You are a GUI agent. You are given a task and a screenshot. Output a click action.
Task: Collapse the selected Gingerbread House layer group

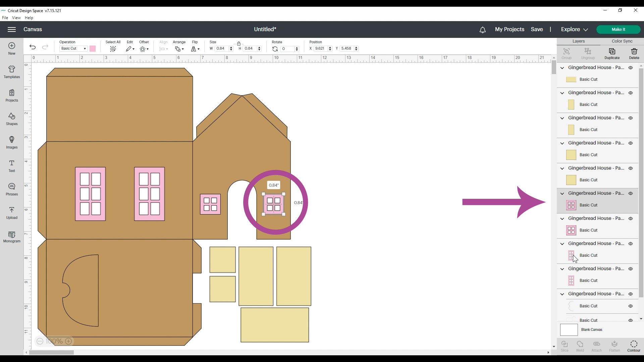point(562,193)
